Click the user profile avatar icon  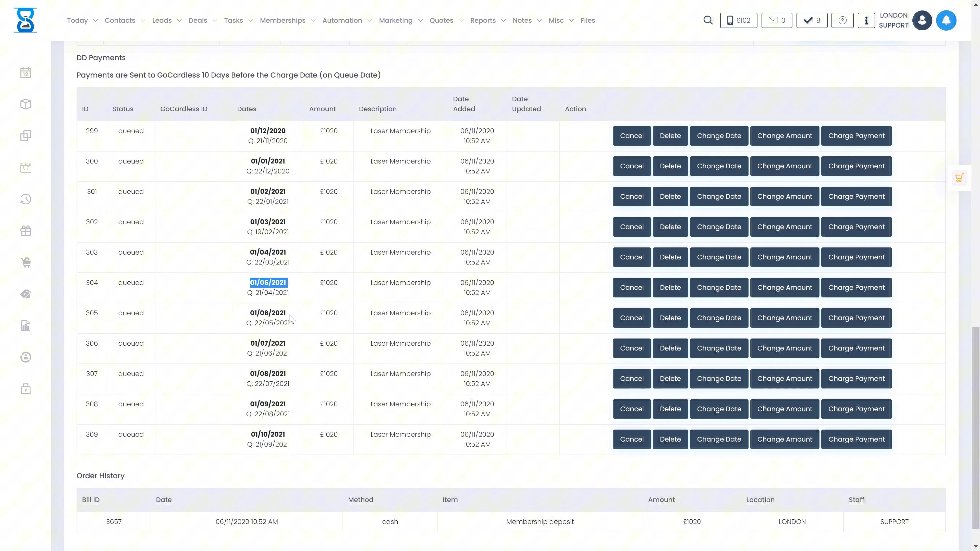[922, 20]
